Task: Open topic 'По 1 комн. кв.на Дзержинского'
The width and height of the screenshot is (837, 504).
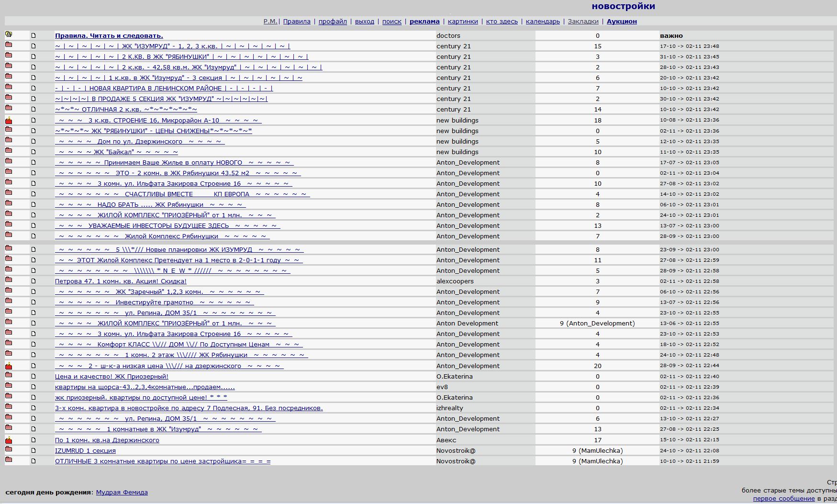Action: point(107,440)
